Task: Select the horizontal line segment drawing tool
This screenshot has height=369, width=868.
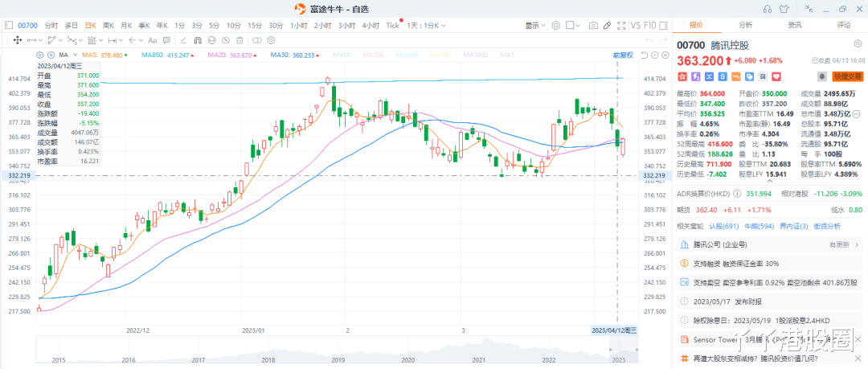Action: [x=31, y=40]
